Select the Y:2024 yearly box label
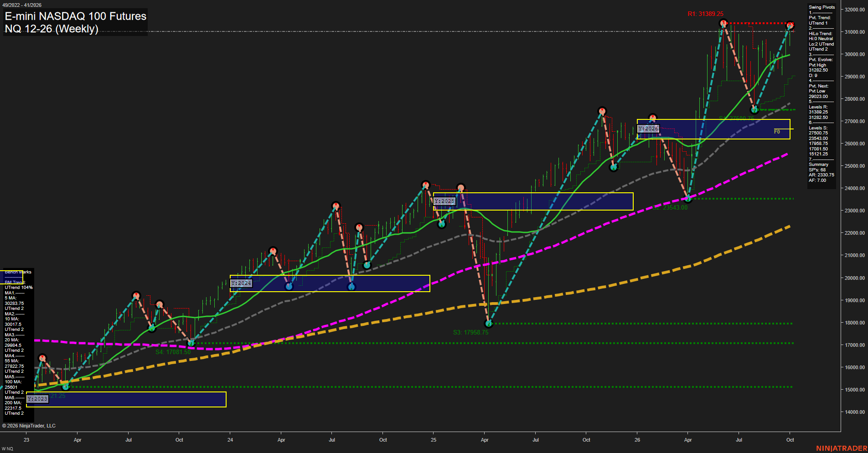The height and width of the screenshot is (453, 868). point(241,283)
